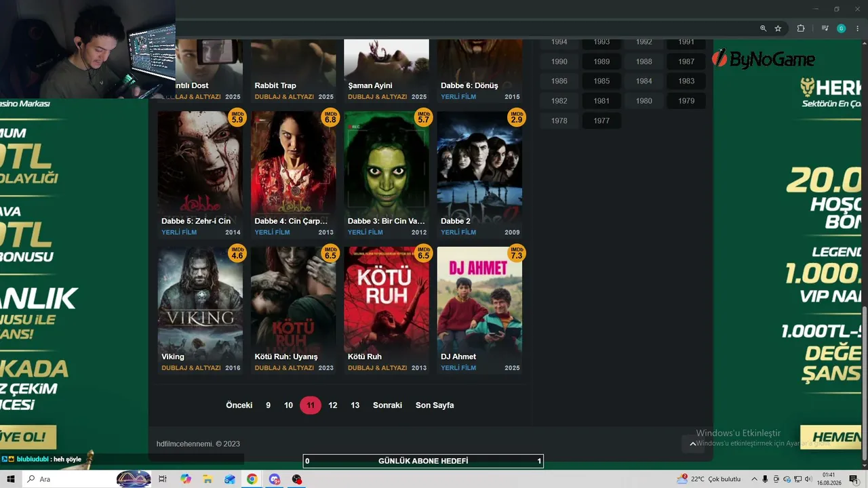868x488 pixels.
Task: Click the Şaman Ayini film title
Action: pyautogui.click(x=370, y=85)
